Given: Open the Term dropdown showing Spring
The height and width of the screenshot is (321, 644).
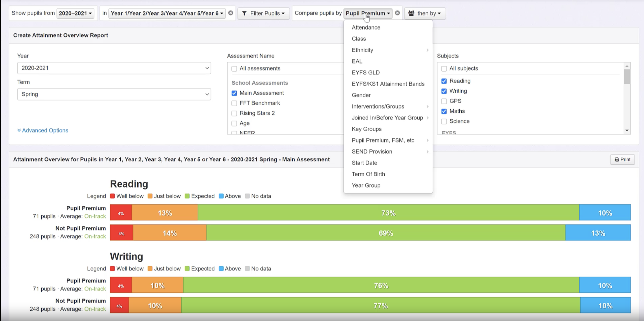Looking at the screenshot, I should tap(114, 94).
